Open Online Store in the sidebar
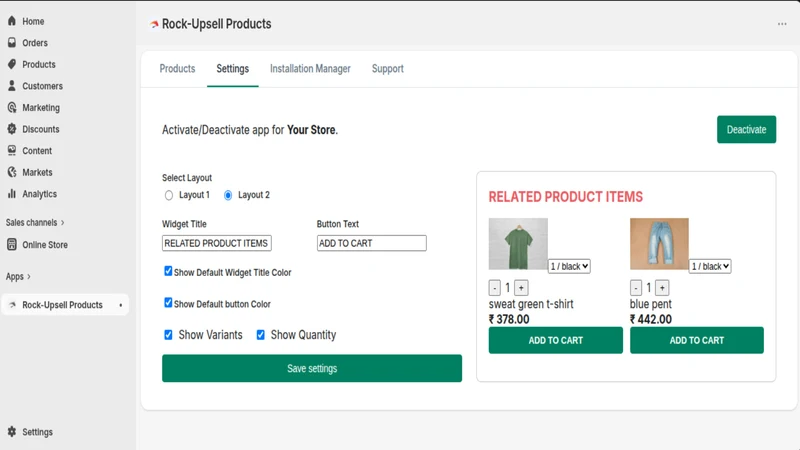Viewport: 800px width, 450px height. [x=45, y=245]
